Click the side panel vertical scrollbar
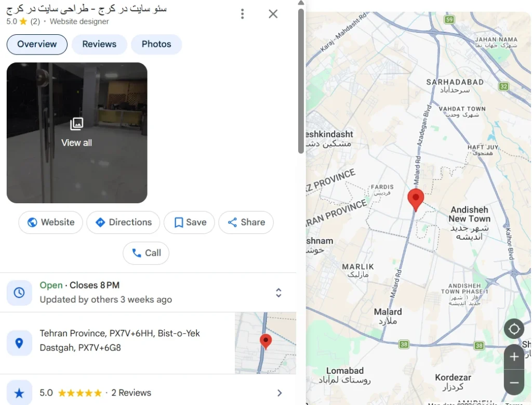532x405 pixels. pyautogui.click(x=301, y=81)
